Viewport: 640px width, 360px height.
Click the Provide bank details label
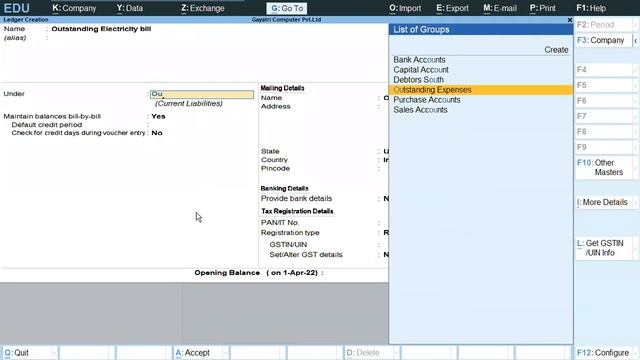coord(296,199)
